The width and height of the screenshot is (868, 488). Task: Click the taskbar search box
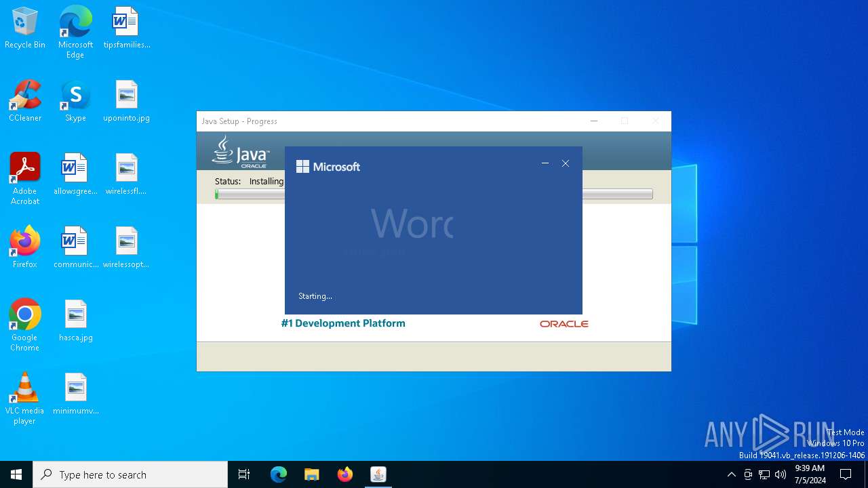pos(130,474)
